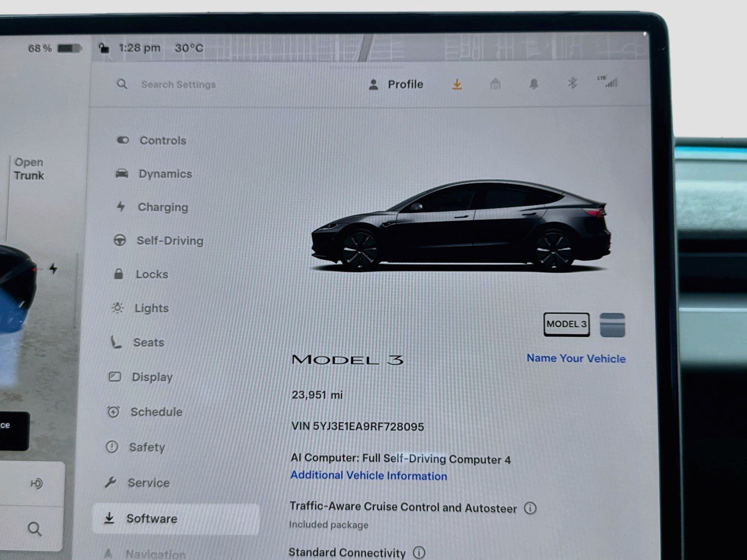
Task: Select the Software menu item
Action: (x=176, y=519)
